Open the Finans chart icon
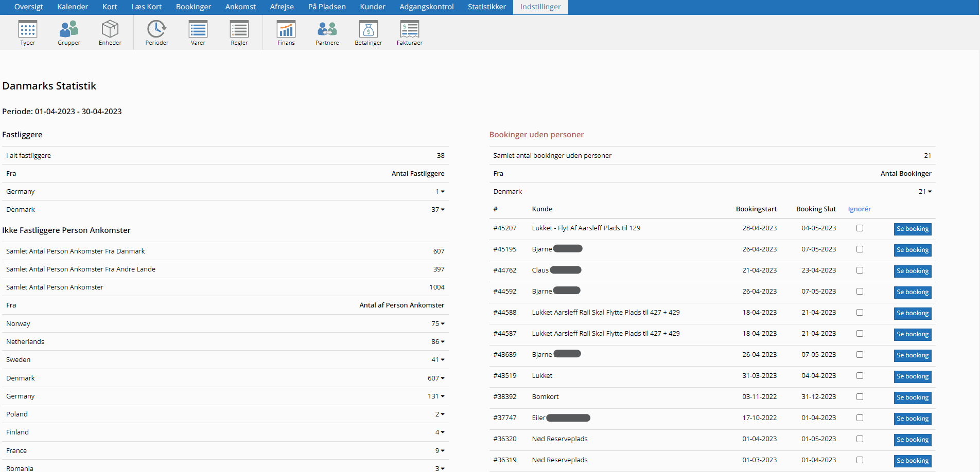The width and height of the screenshot is (980, 472). (286, 30)
